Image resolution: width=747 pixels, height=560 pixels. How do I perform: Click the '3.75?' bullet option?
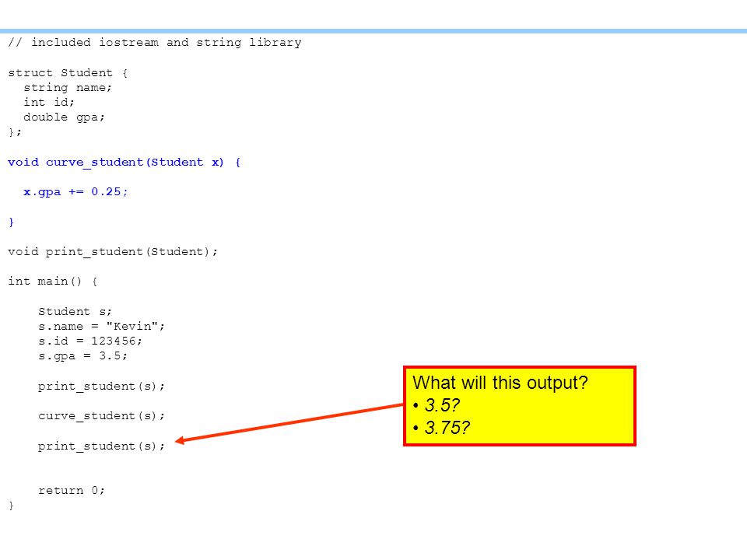coord(447,428)
